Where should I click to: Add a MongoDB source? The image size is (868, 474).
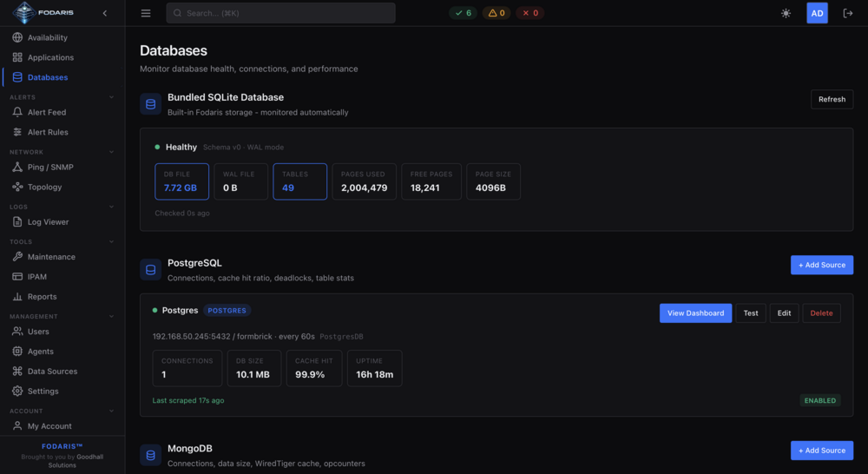click(x=822, y=451)
